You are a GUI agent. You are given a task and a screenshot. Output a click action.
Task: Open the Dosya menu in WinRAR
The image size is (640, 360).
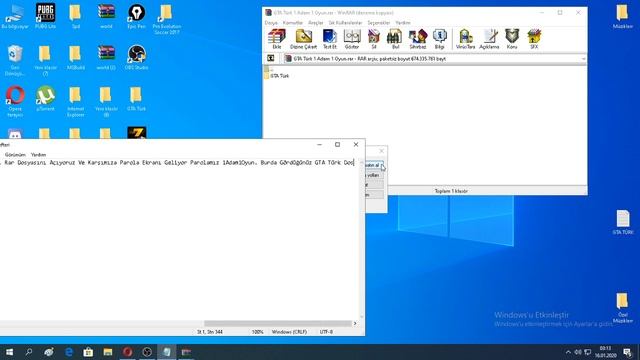[271, 23]
